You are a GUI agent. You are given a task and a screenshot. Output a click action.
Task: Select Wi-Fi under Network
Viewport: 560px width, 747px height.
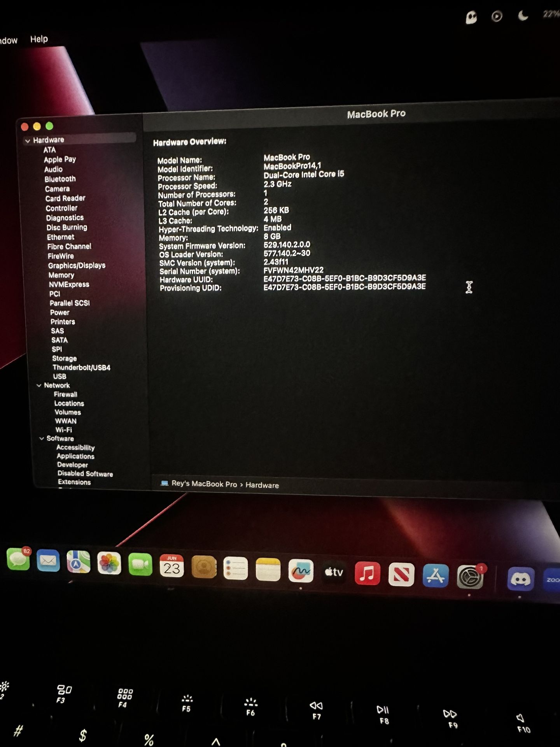tap(63, 430)
